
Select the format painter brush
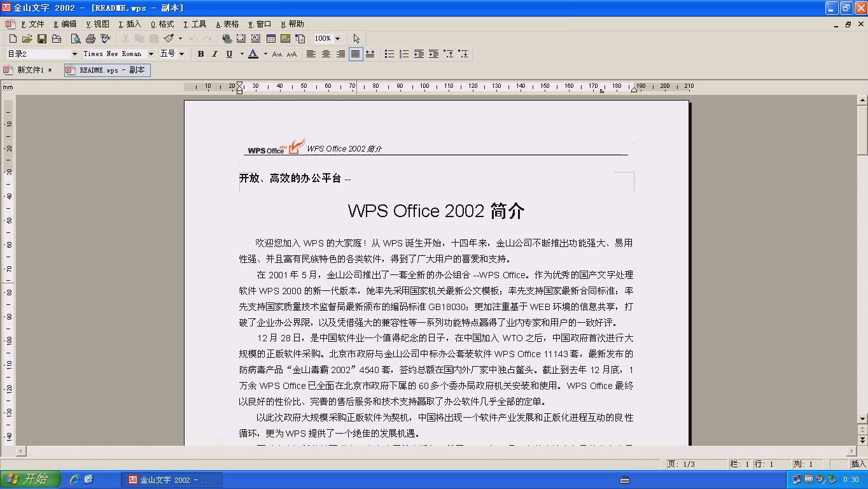tap(169, 39)
